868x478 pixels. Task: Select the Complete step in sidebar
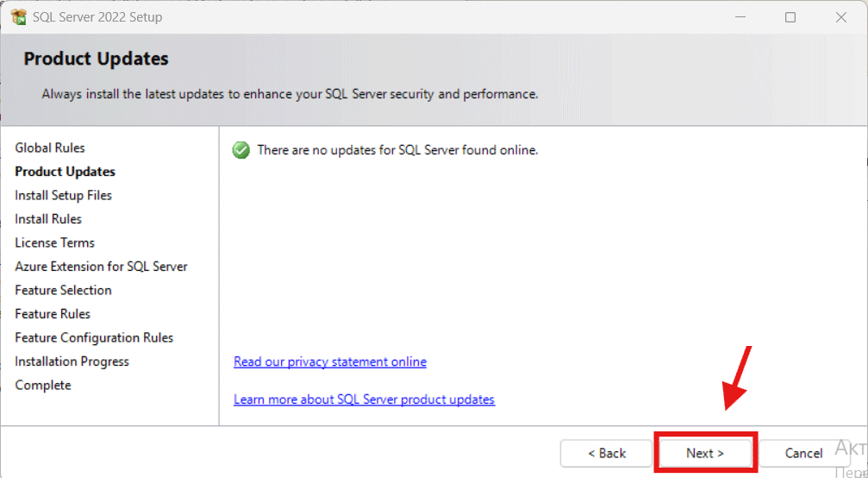(x=43, y=386)
